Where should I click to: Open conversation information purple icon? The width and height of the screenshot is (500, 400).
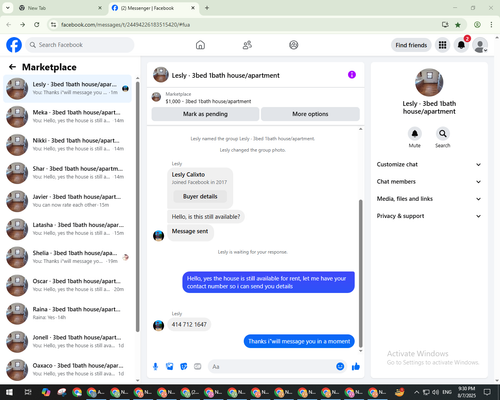coord(352,75)
